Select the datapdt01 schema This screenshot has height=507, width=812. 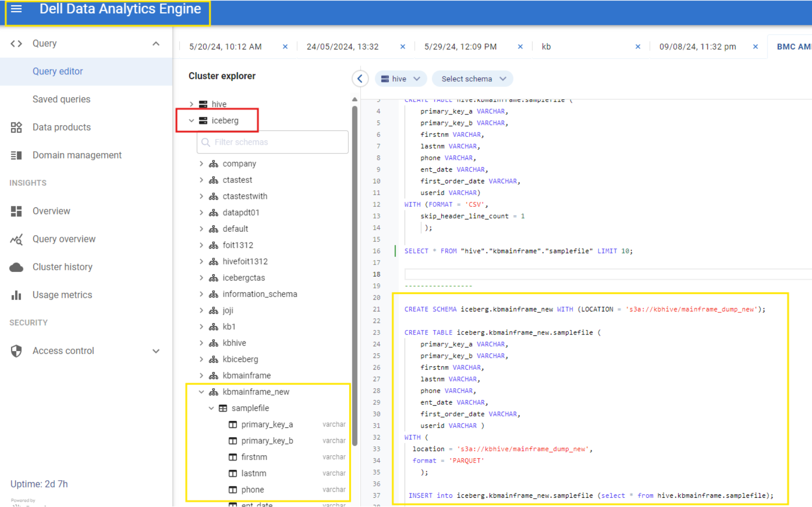[241, 213]
